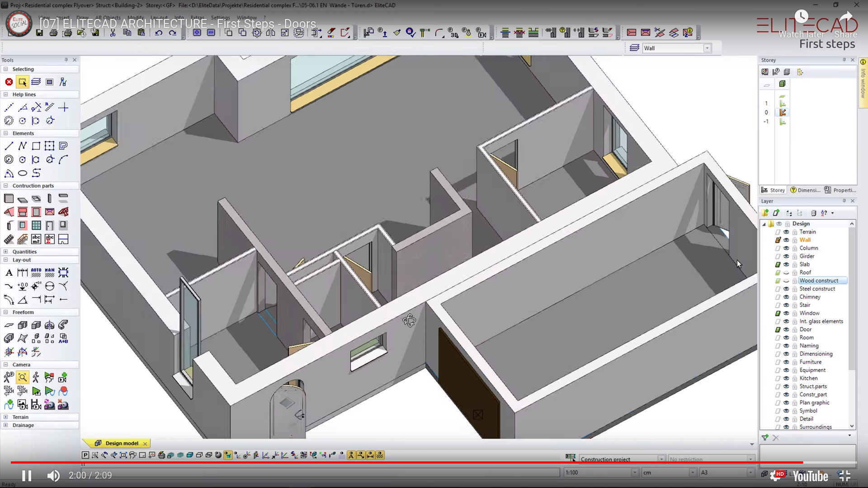The image size is (868, 488).
Task: Click the save icon in main toolbar
Action: 40,33
